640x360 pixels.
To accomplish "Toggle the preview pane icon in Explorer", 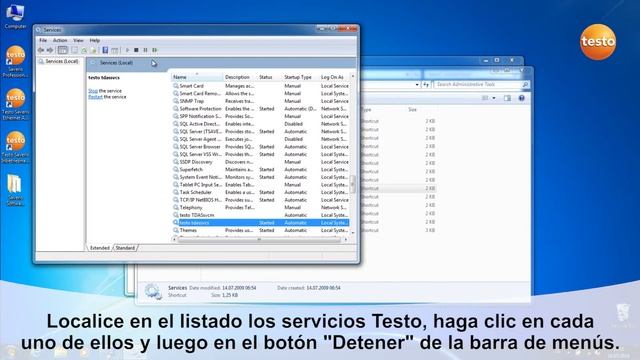I will 507,98.
